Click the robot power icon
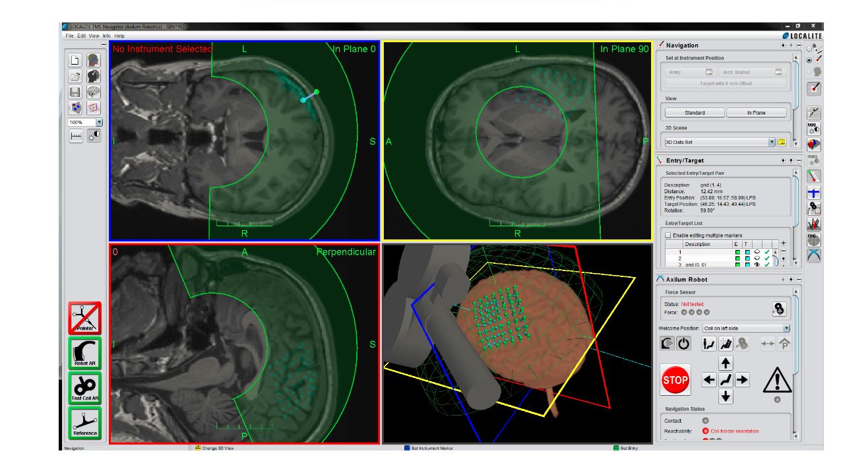Screen dimensions: 868x465 pyautogui.click(x=683, y=344)
